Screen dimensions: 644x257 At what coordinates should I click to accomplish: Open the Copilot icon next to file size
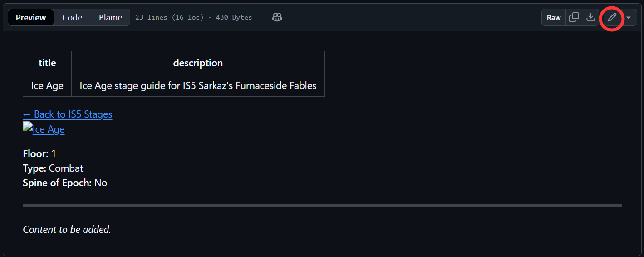(x=277, y=17)
